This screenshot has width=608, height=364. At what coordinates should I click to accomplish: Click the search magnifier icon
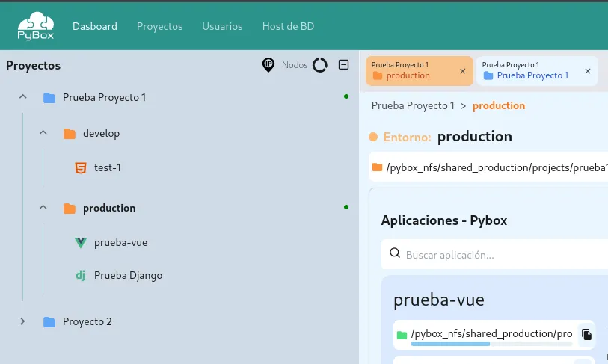(395, 253)
